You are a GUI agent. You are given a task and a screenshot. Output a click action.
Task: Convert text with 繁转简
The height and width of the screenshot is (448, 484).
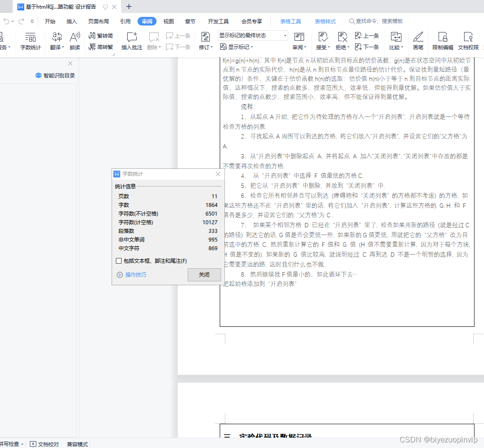point(101,35)
